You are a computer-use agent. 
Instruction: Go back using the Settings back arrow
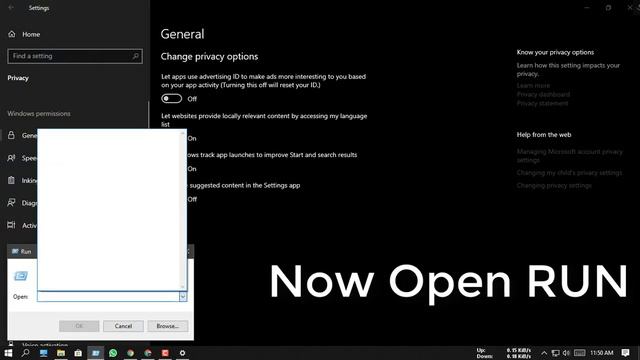(x=11, y=8)
